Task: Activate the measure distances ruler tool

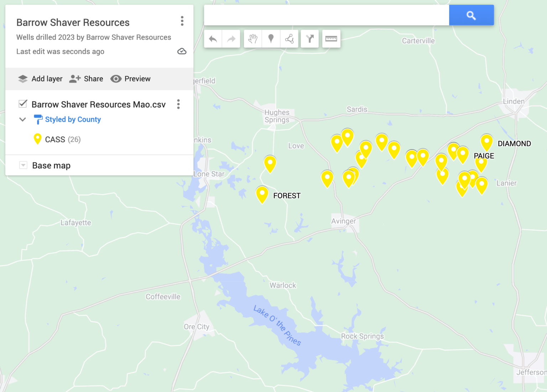Action: click(x=331, y=38)
